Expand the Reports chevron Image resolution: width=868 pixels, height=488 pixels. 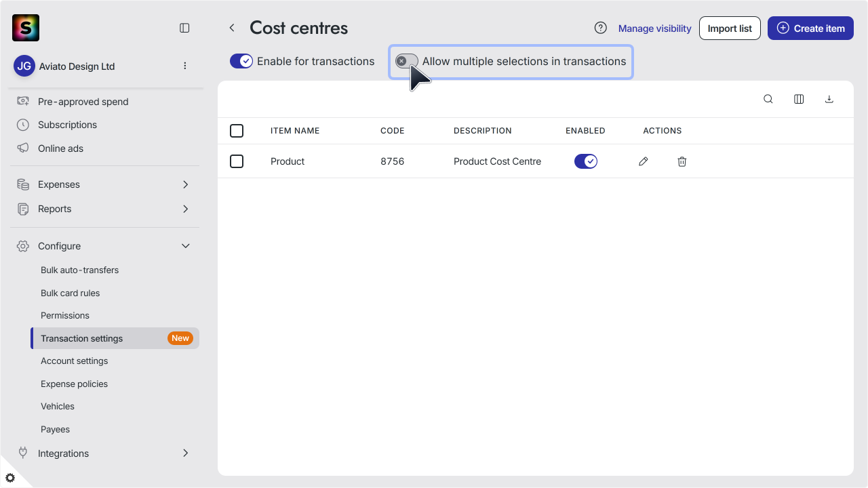click(x=186, y=209)
